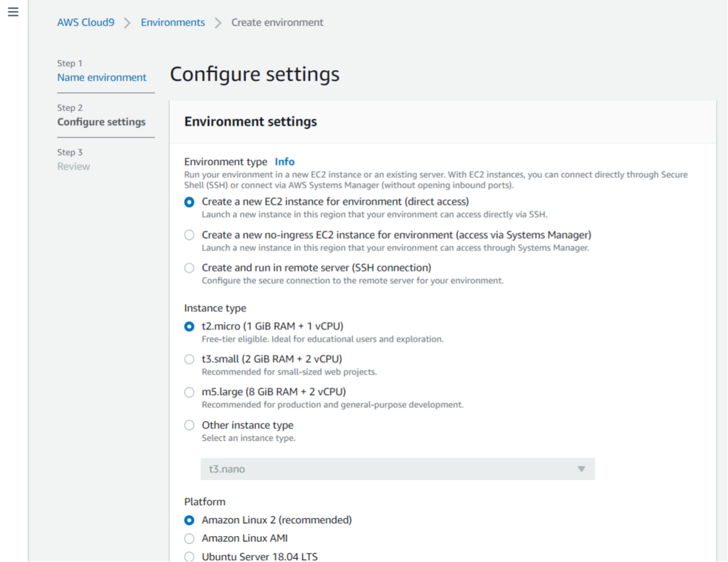
Task: Click the Instance type section label
Action: pyautogui.click(x=215, y=308)
